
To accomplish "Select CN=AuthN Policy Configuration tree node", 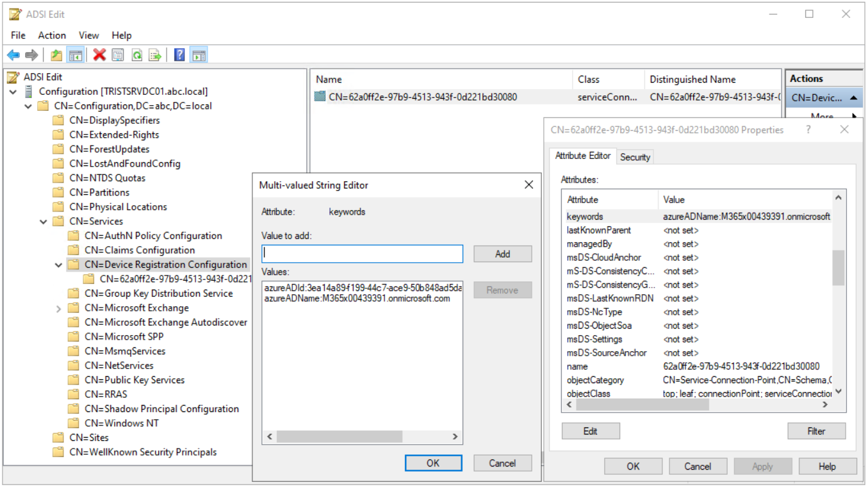I will click(x=153, y=236).
